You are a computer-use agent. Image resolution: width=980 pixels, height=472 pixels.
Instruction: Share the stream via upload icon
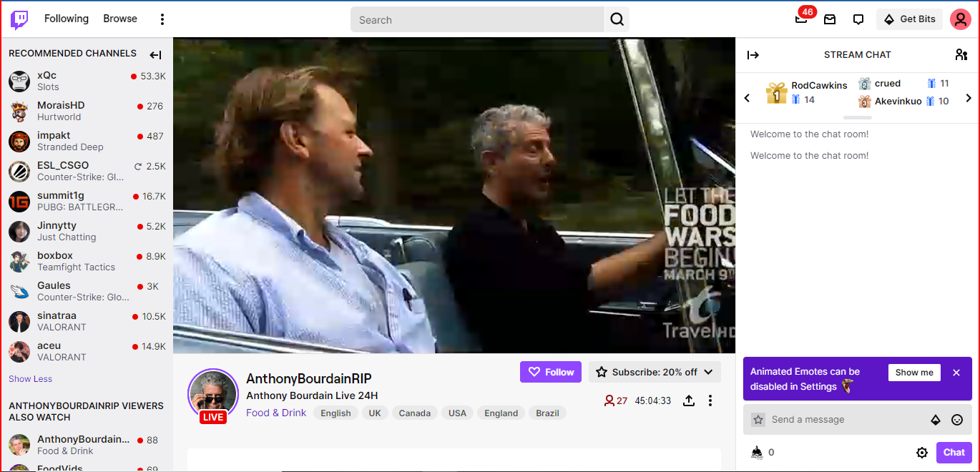pyautogui.click(x=689, y=400)
